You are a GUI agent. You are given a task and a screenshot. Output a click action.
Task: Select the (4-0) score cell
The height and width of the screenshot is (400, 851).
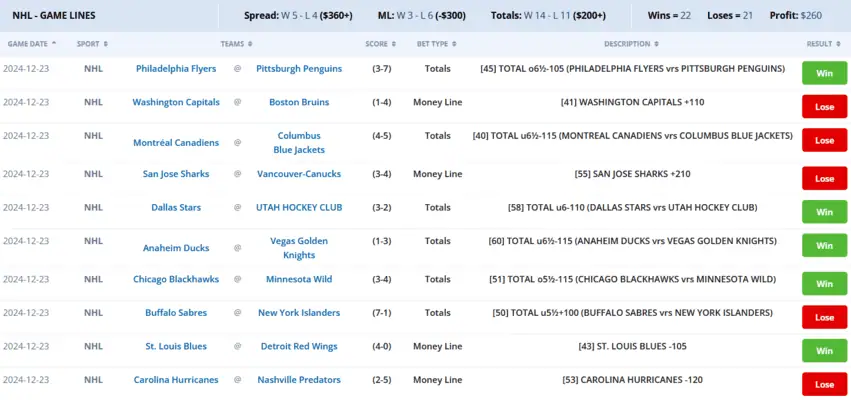click(382, 347)
